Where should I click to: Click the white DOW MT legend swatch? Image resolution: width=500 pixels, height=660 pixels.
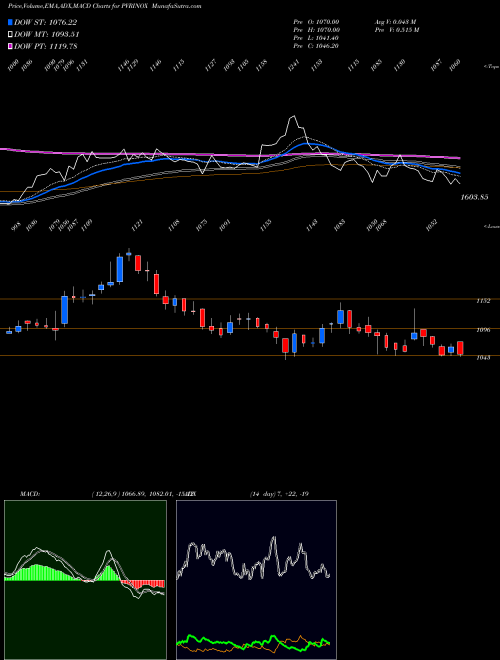click(x=10, y=34)
